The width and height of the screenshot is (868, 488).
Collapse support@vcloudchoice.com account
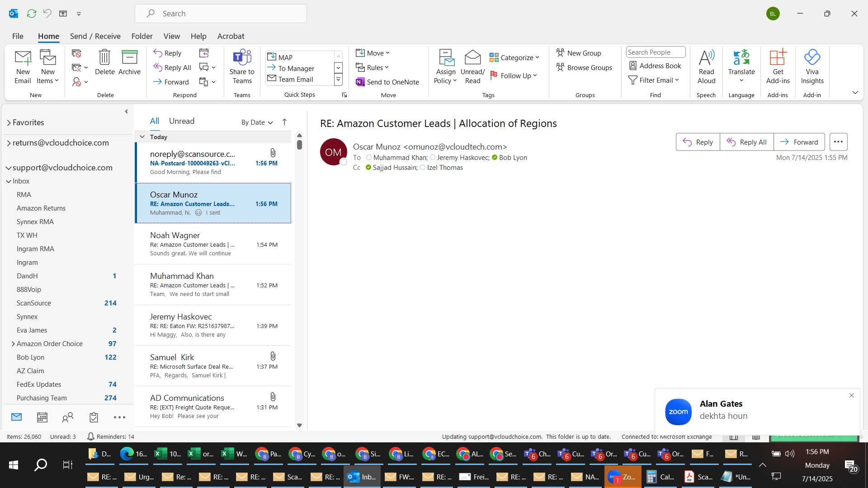(x=9, y=168)
